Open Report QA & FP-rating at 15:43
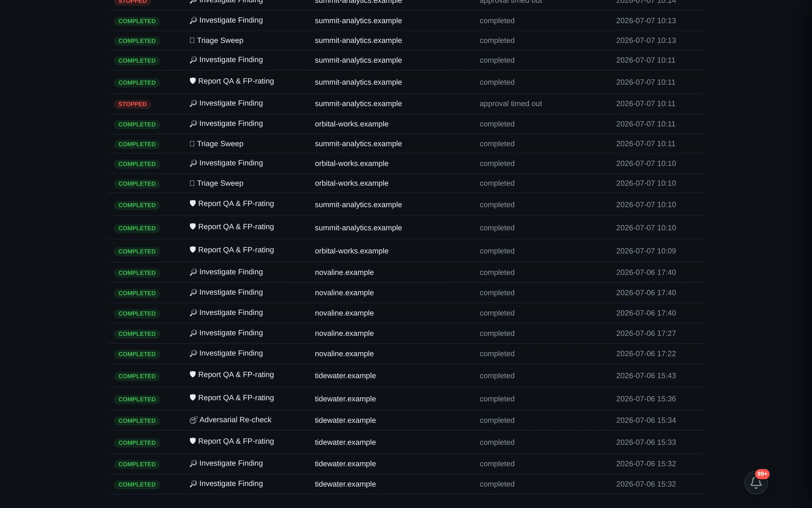 coord(236,374)
